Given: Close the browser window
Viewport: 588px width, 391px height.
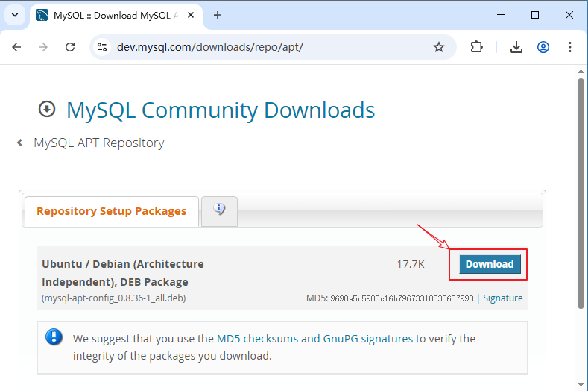Looking at the screenshot, I should coord(569,15).
